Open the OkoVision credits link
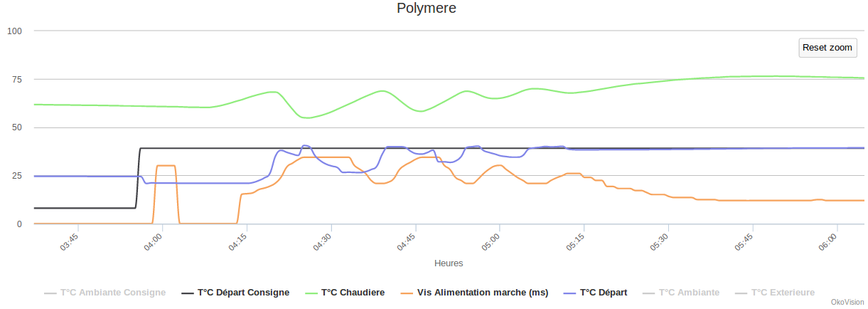The width and height of the screenshot is (868, 309). click(x=847, y=302)
